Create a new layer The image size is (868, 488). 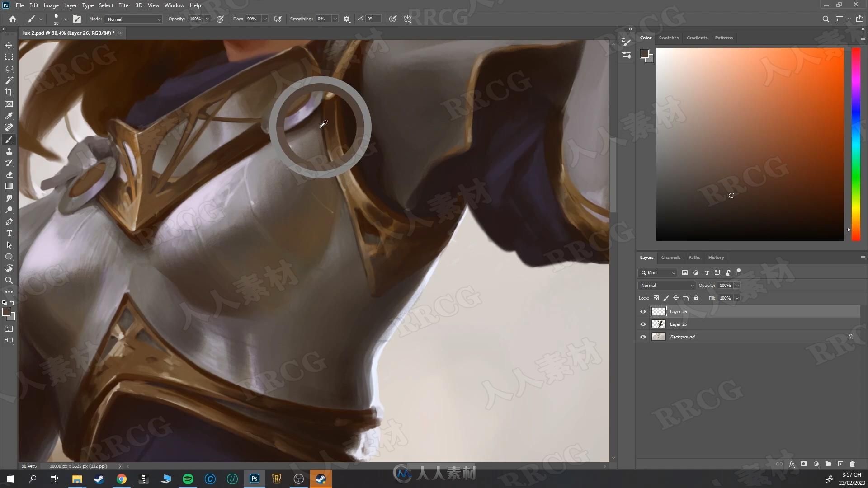coord(840,464)
